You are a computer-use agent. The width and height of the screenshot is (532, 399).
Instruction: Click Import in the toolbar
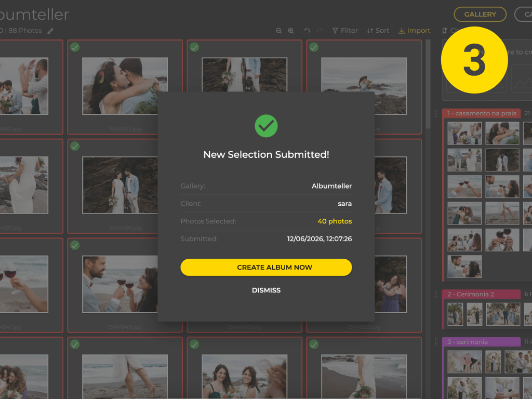tap(414, 31)
